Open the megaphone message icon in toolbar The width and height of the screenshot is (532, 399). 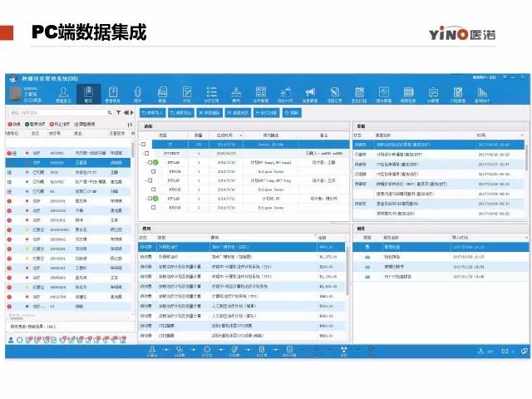point(309,92)
